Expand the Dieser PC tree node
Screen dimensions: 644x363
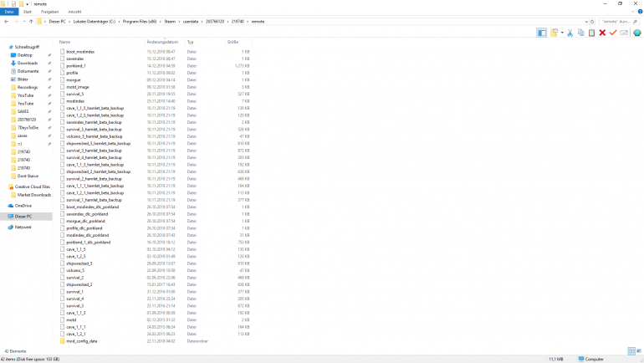point(4,216)
